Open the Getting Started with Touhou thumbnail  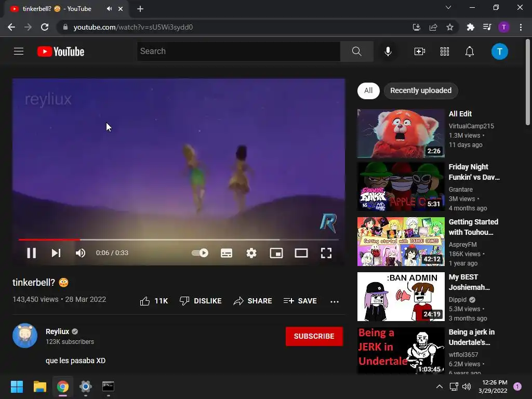point(401,242)
